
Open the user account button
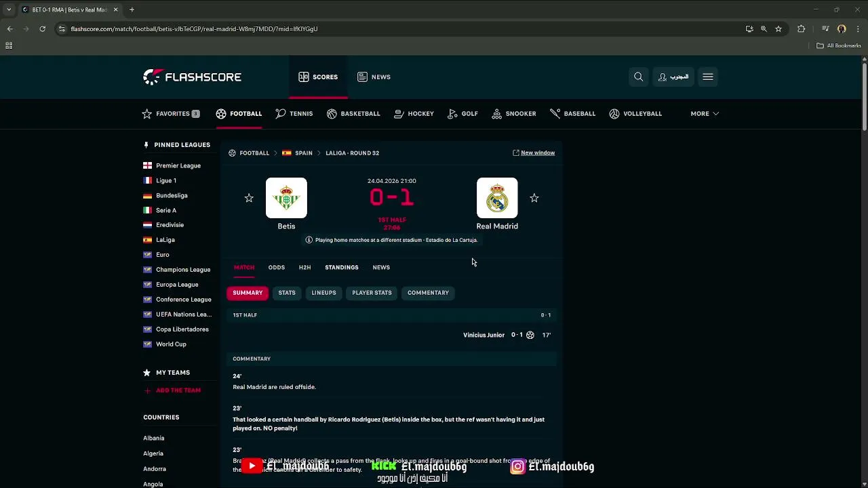pos(673,77)
